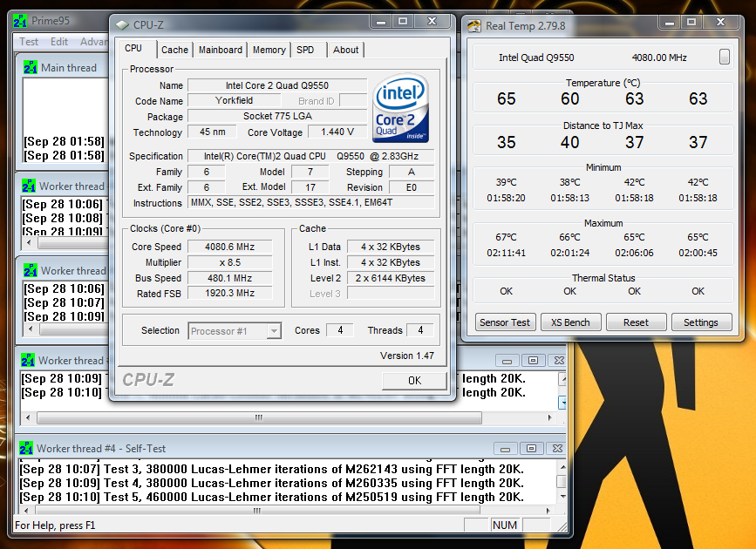Click the CPU-Z title bar icon
Image resolution: width=756 pixels, height=549 pixels.
[122, 24]
